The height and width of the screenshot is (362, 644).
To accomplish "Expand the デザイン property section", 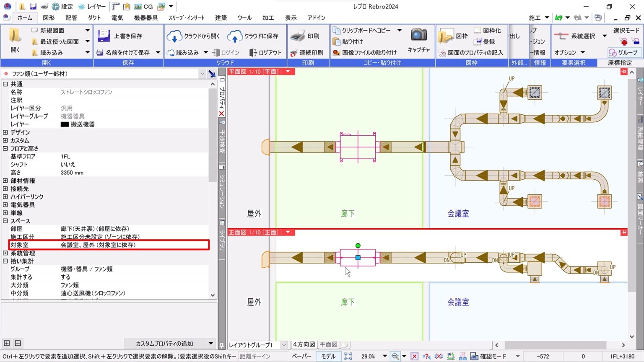I will pos(5,132).
